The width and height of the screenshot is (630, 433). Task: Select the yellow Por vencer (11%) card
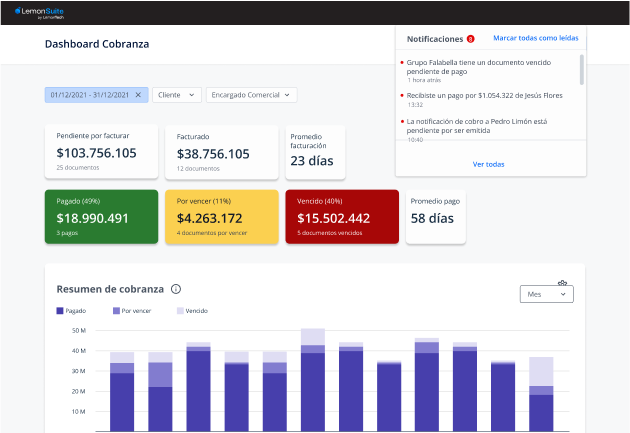click(221, 216)
